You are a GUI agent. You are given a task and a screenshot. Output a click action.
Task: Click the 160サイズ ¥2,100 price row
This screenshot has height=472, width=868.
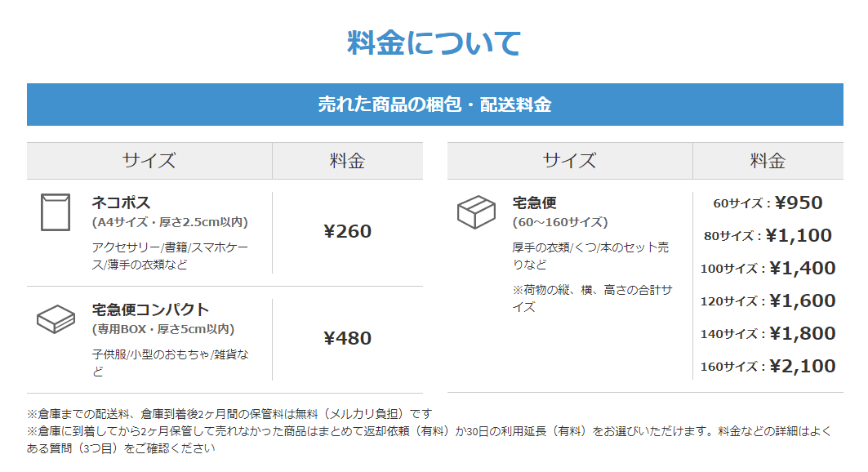pyautogui.click(x=768, y=367)
